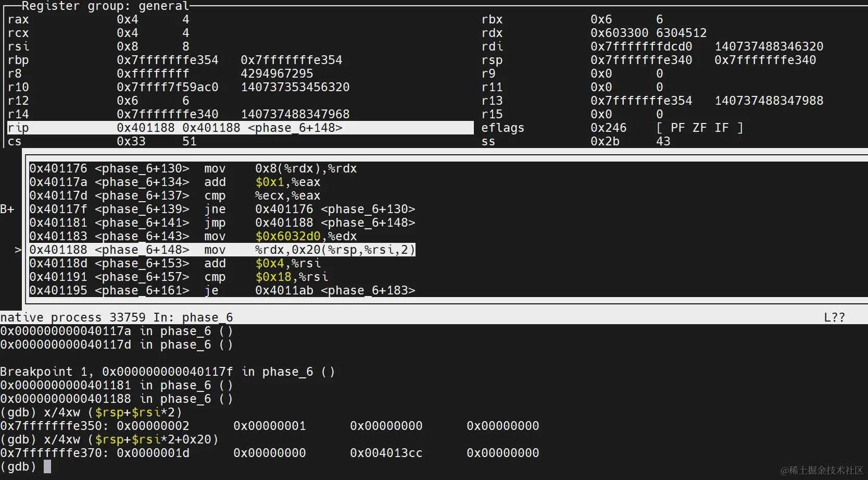Click the rdi hex value 0x7fffffffdcd0

click(641, 47)
